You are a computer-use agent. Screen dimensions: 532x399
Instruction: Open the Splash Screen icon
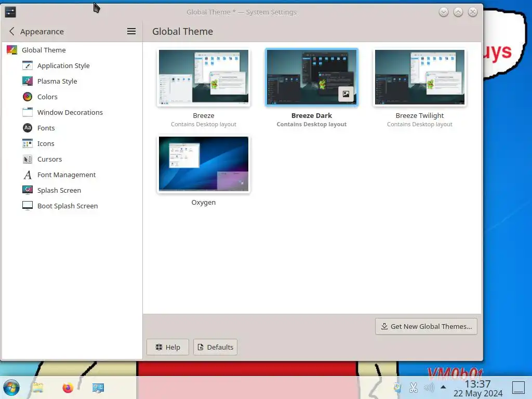click(x=28, y=190)
